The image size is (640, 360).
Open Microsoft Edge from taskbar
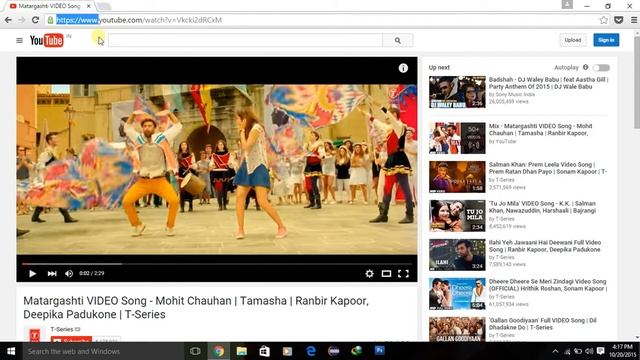(x=311, y=351)
